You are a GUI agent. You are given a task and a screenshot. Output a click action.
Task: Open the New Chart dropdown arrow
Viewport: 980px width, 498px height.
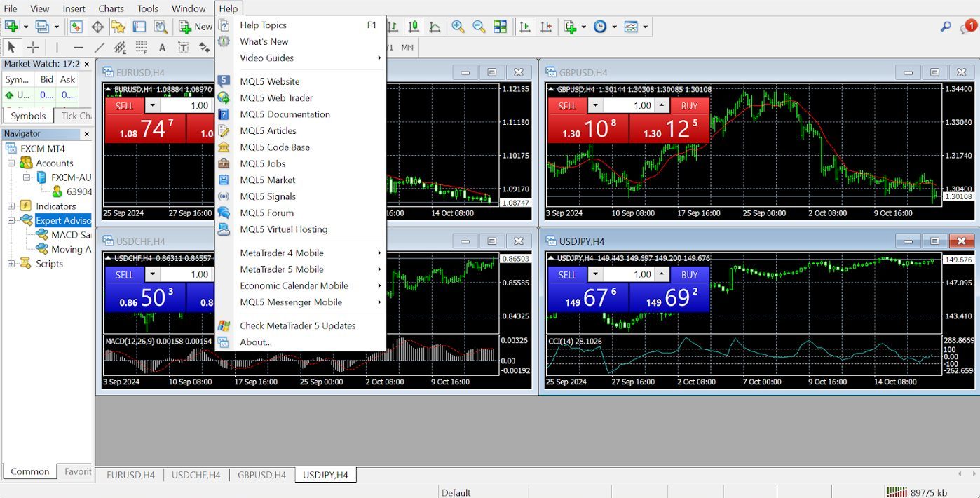[25, 27]
